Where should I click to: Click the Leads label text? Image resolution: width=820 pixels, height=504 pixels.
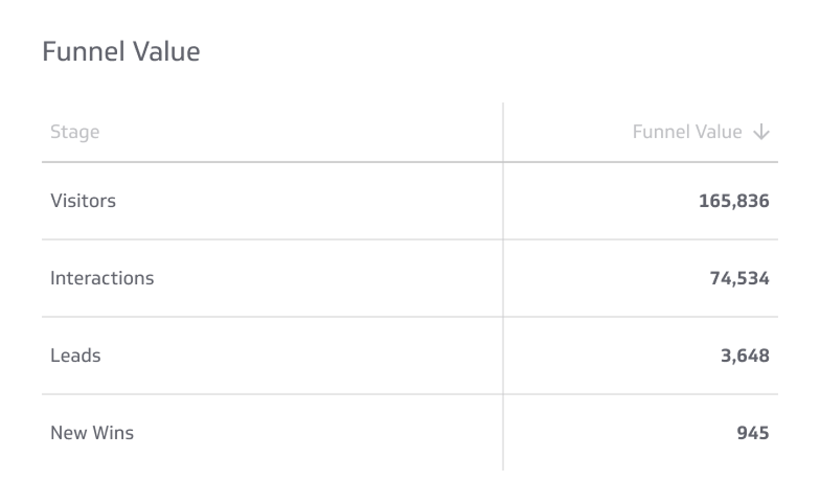click(x=75, y=355)
